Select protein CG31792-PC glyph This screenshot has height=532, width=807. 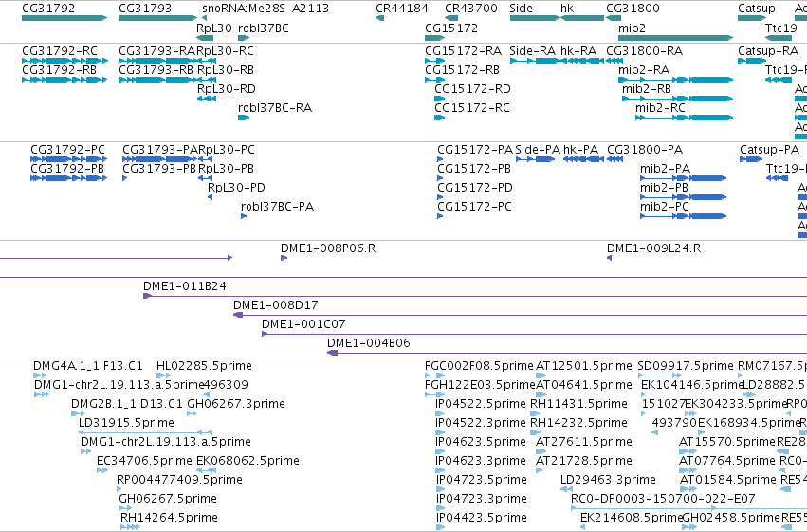point(69,159)
